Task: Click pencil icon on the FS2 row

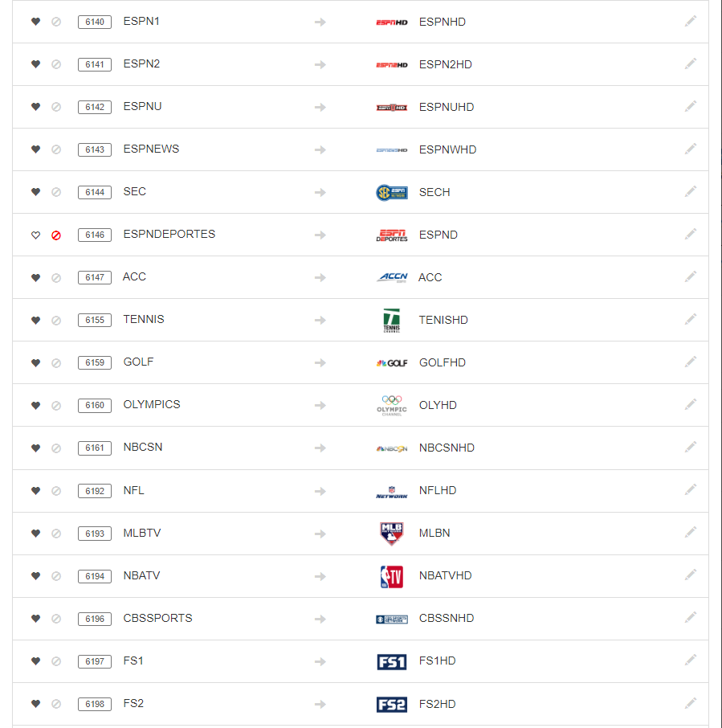Action: (691, 703)
